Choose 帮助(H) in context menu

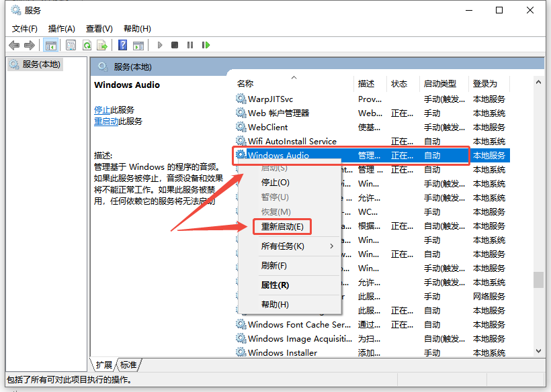coord(275,305)
